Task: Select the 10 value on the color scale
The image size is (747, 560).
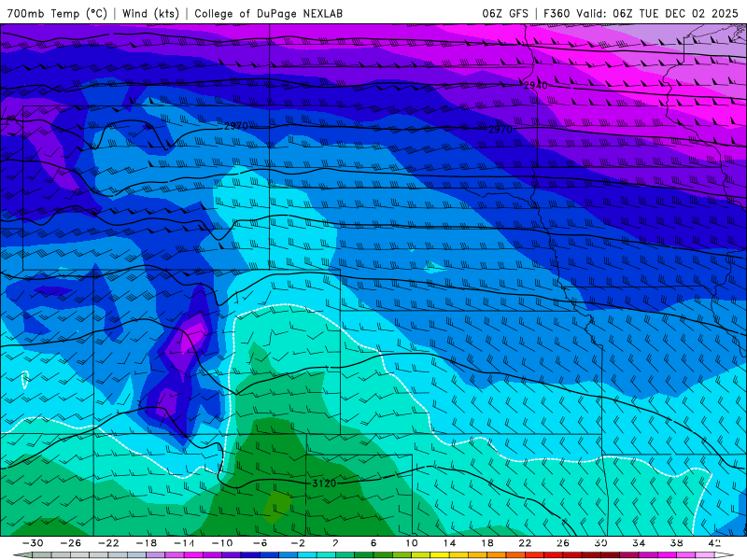Action: click(412, 543)
